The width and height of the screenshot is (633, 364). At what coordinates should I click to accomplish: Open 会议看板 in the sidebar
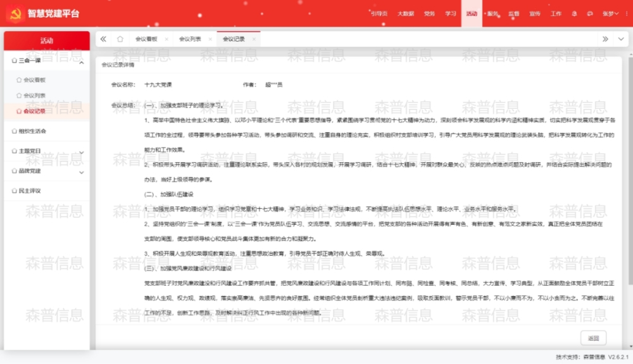(34, 80)
